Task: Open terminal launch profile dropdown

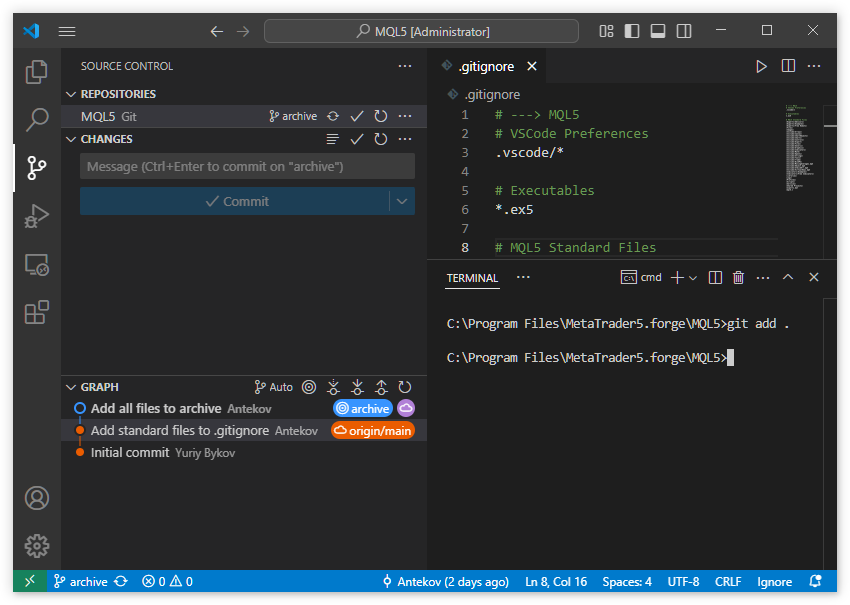Action: point(693,278)
